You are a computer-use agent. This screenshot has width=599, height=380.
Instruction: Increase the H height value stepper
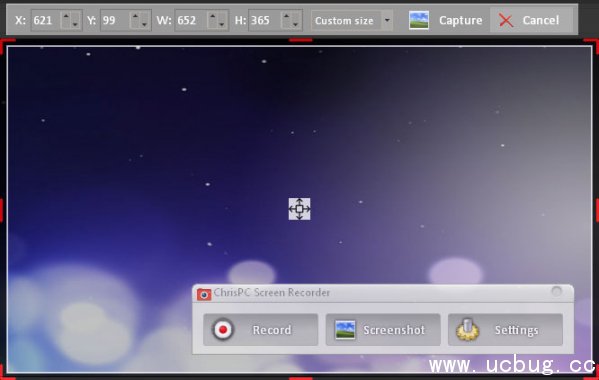click(x=286, y=16)
